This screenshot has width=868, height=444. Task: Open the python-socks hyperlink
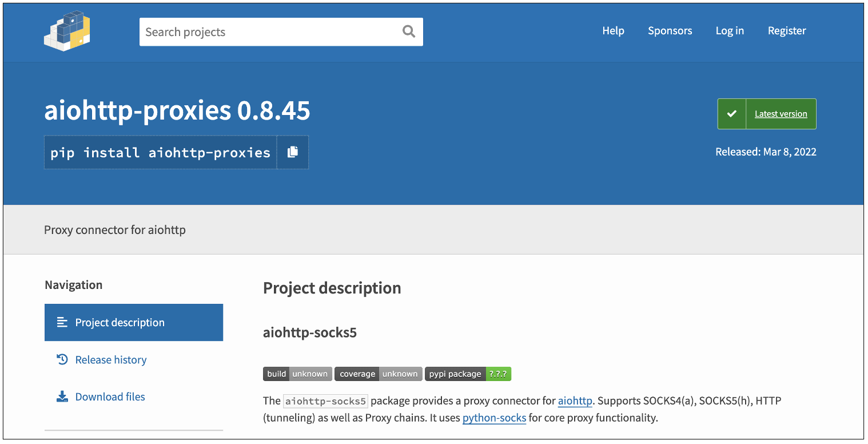click(x=494, y=418)
